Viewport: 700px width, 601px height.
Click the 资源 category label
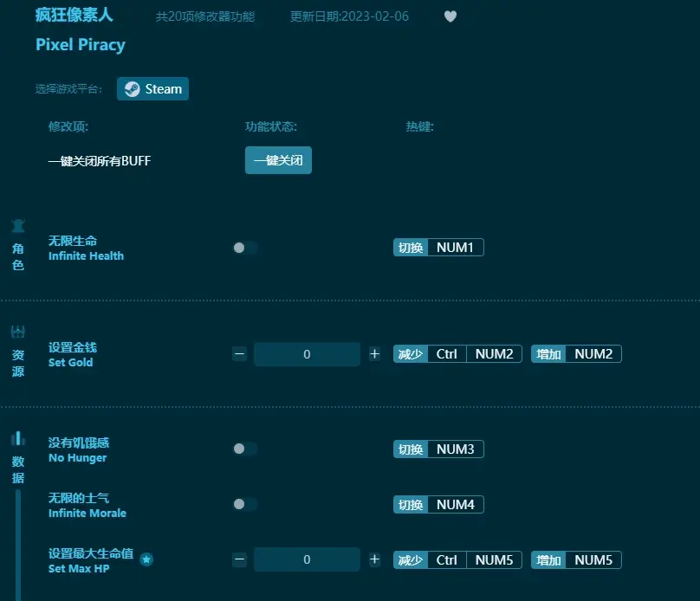pos(18,363)
